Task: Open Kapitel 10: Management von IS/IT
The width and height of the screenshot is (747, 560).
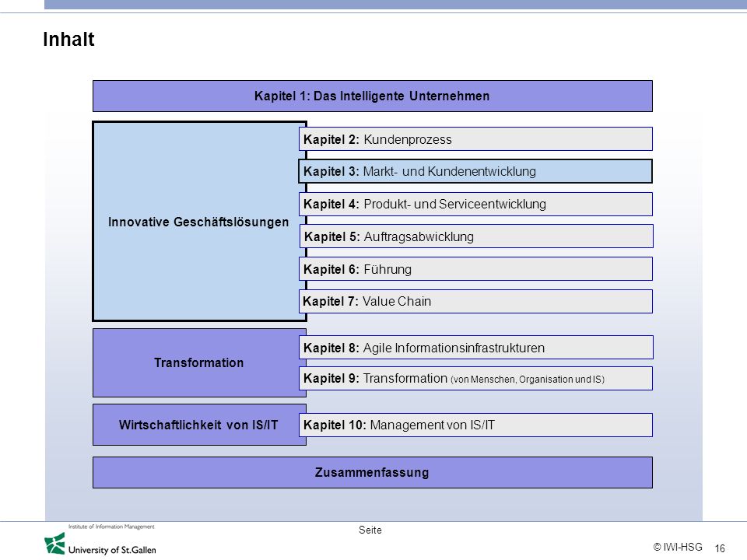Action: [475, 425]
